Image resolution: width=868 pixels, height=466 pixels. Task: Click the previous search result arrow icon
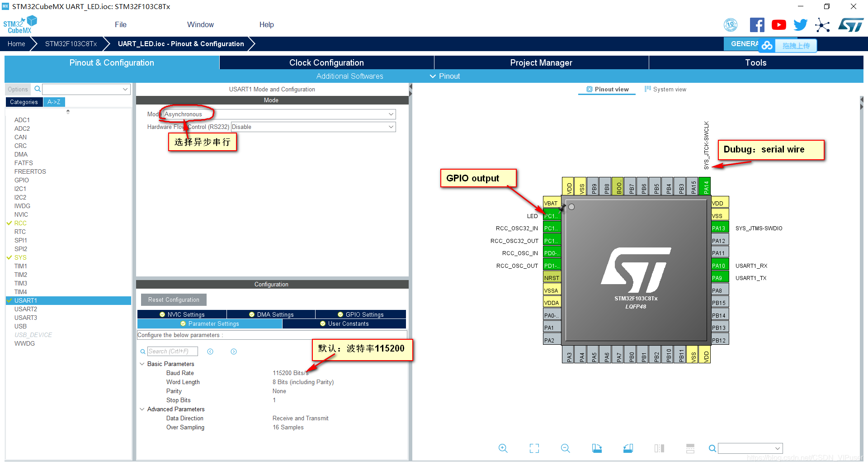click(x=210, y=352)
